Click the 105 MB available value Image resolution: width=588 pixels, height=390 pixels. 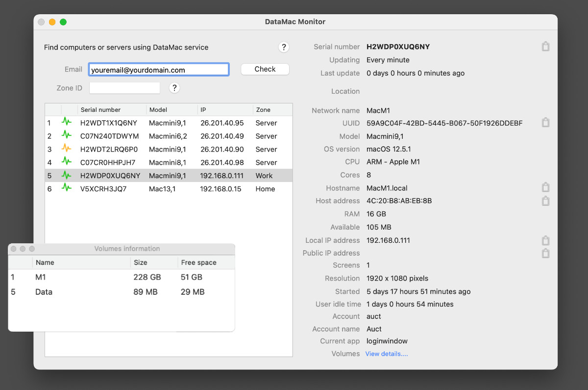click(x=379, y=227)
